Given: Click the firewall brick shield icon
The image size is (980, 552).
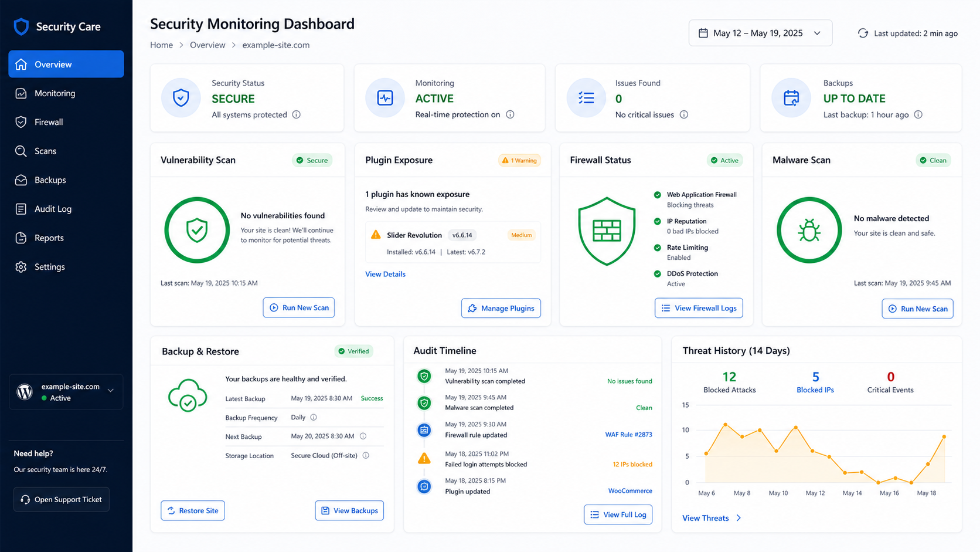Looking at the screenshot, I should point(607,231).
